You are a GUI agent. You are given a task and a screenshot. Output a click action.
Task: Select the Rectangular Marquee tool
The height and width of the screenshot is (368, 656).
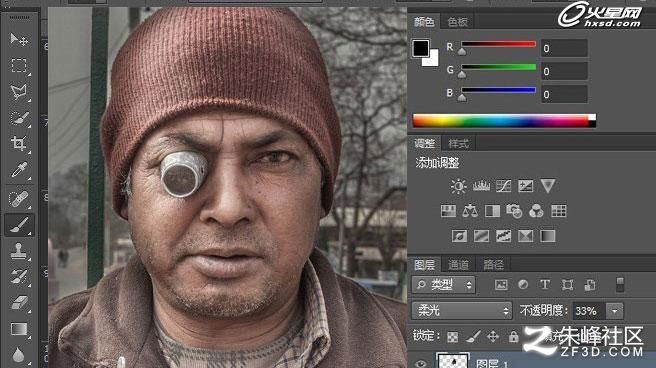(x=18, y=66)
